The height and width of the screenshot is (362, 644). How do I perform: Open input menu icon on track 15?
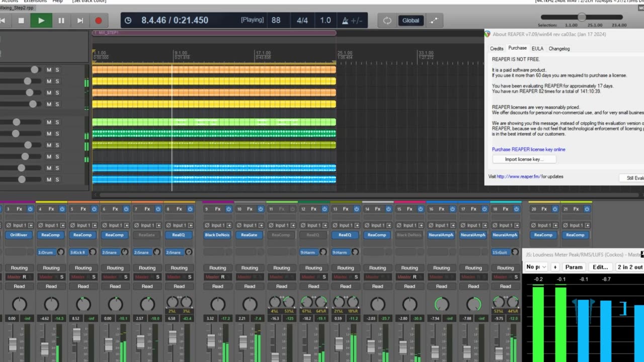tap(420, 225)
